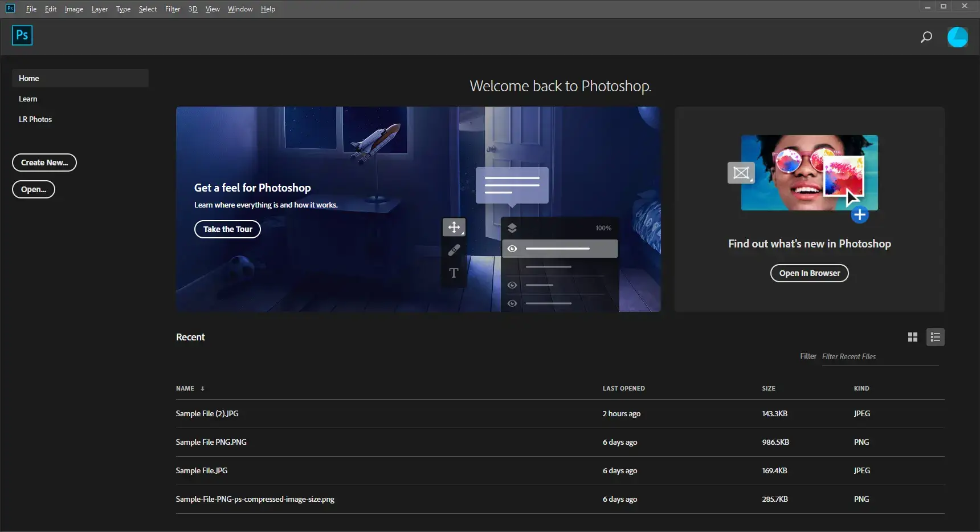Sort by LAST OPENED column header

point(624,388)
